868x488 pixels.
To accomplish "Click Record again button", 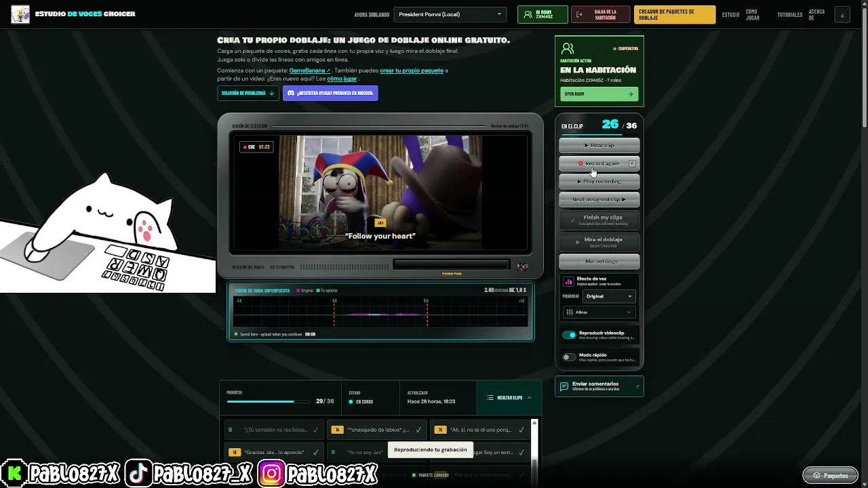I will click(x=599, y=163).
